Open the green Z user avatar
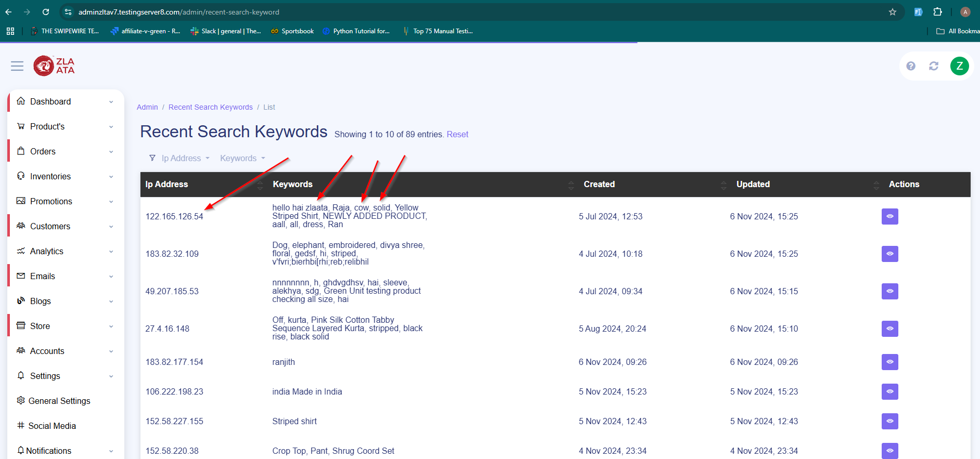The width and height of the screenshot is (980, 459). [959, 66]
